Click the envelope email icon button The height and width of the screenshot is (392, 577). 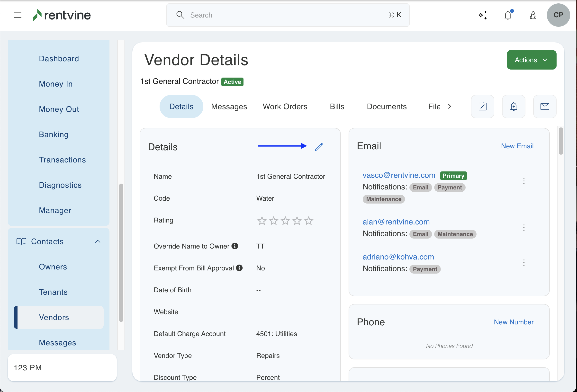click(x=544, y=107)
